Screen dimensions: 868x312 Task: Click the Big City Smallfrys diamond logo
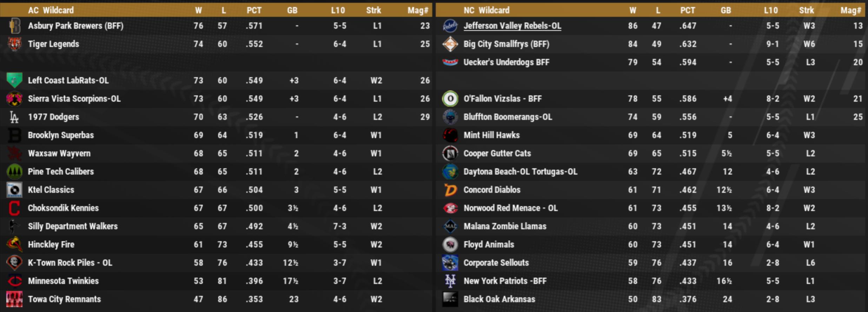(x=450, y=44)
